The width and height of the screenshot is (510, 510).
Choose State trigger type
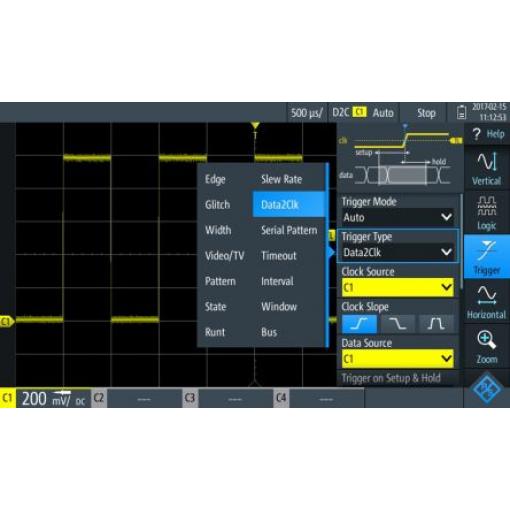(216, 307)
